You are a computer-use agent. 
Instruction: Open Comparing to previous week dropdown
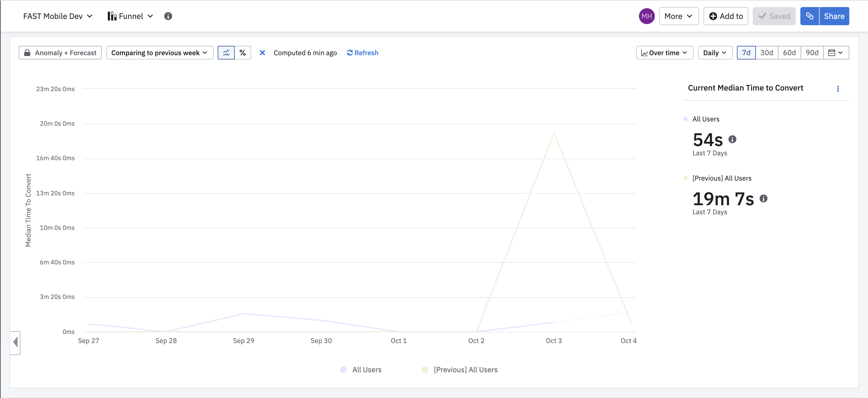[159, 53]
